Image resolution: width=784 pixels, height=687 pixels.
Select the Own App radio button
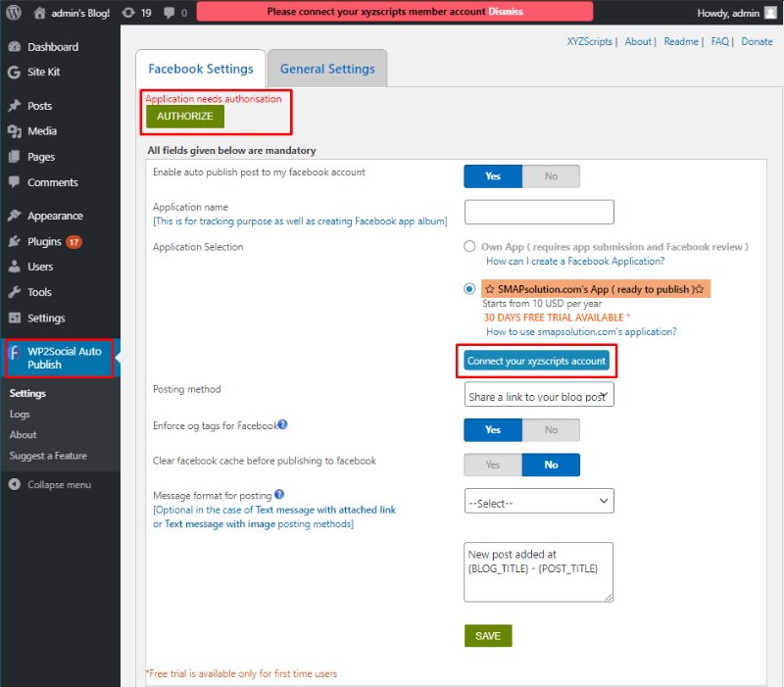(469, 246)
